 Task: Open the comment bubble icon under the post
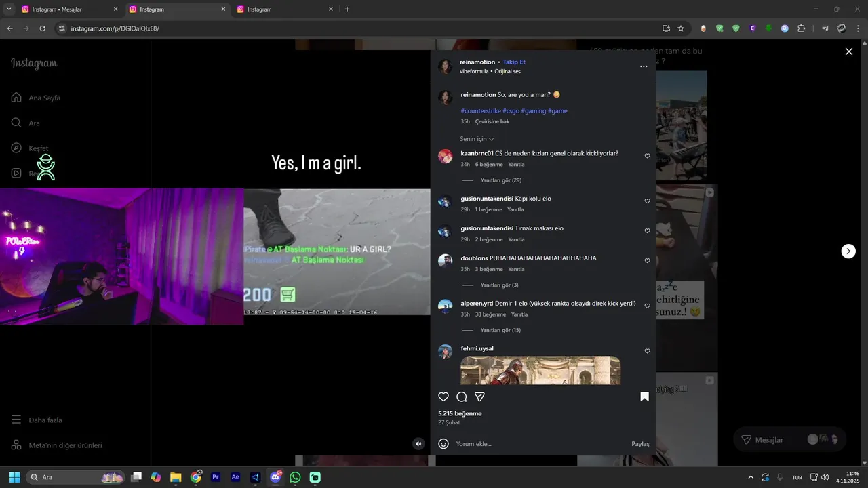pyautogui.click(x=462, y=396)
